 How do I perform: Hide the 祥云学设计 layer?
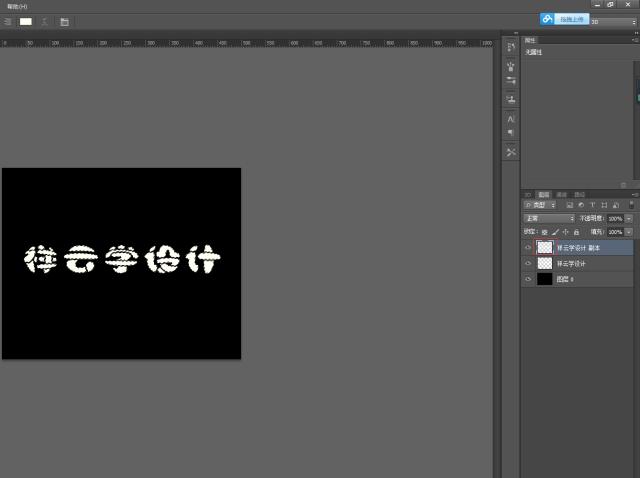528,263
